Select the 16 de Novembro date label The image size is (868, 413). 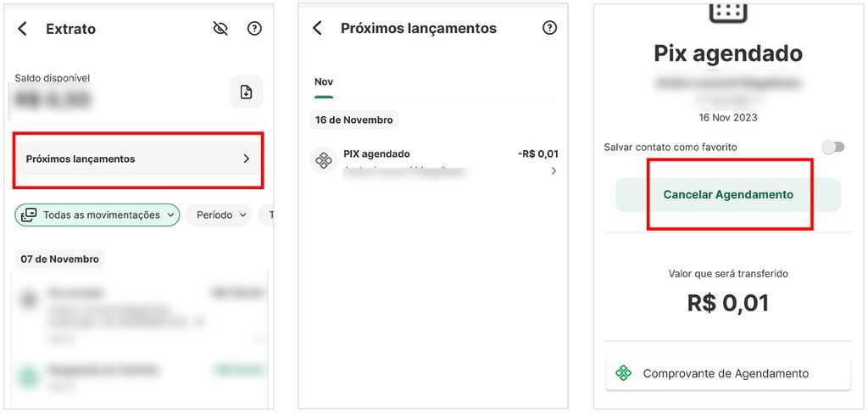pyautogui.click(x=354, y=120)
